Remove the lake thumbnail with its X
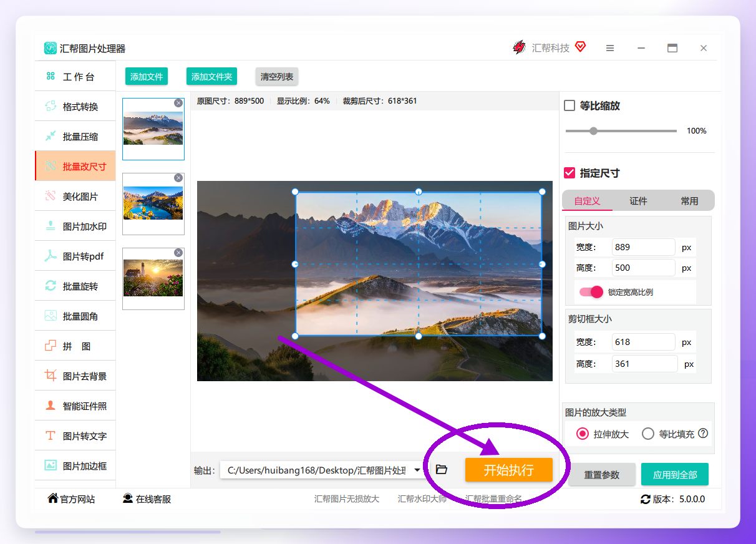This screenshot has height=544, width=756. point(178,178)
